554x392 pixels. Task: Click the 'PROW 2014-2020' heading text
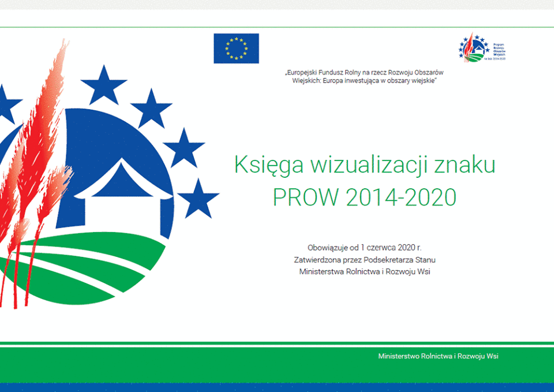(x=364, y=197)
